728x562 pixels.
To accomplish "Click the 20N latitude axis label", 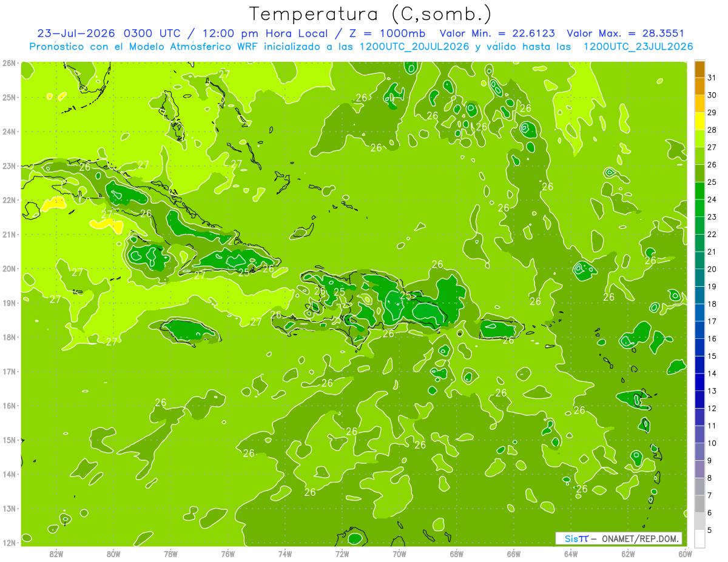I will point(8,269).
